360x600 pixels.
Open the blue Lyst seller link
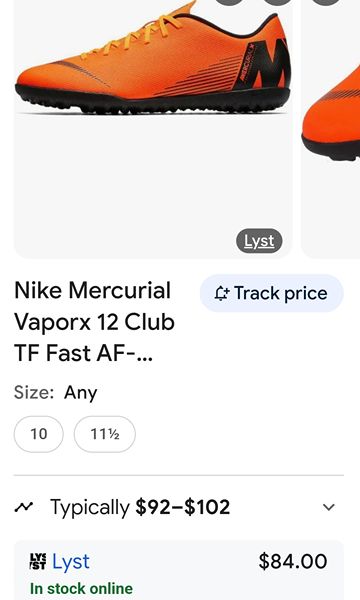click(71, 562)
